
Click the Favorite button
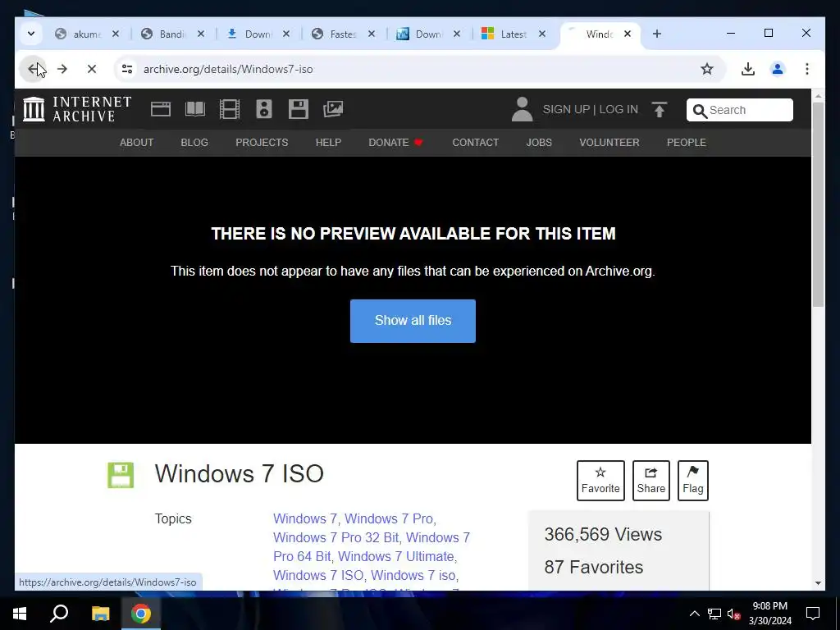pos(600,481)
